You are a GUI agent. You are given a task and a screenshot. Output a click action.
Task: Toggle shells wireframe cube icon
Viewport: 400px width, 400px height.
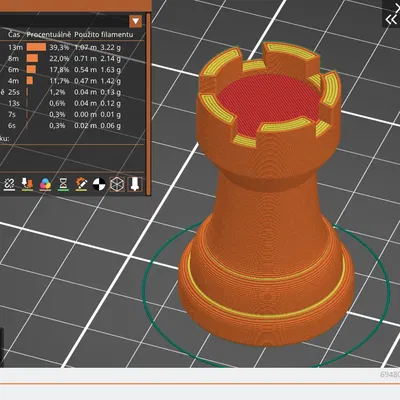coord(117,184)
